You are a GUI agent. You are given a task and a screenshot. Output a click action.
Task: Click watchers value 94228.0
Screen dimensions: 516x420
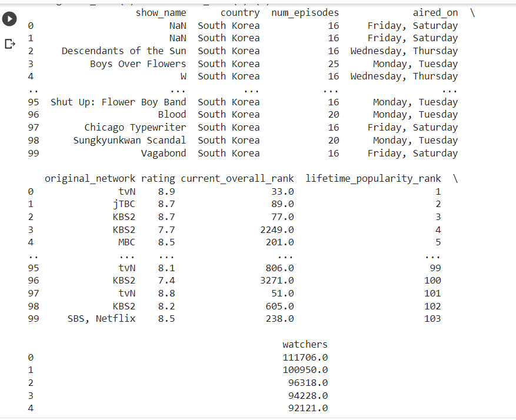tap(308, 396)
